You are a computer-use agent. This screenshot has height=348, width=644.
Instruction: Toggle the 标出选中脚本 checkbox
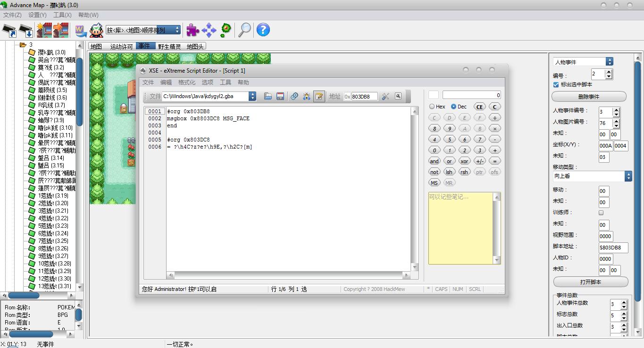(556, 84)
